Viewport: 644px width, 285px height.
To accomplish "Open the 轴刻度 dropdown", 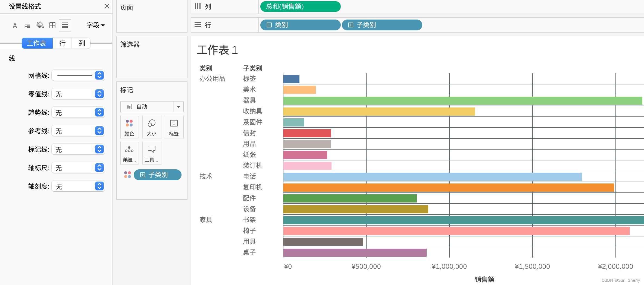I will [78, 186].
